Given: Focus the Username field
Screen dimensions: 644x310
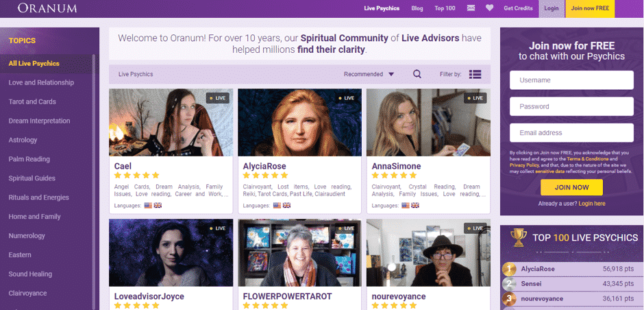Looking at the screenshot, I should tap(571, 80).
